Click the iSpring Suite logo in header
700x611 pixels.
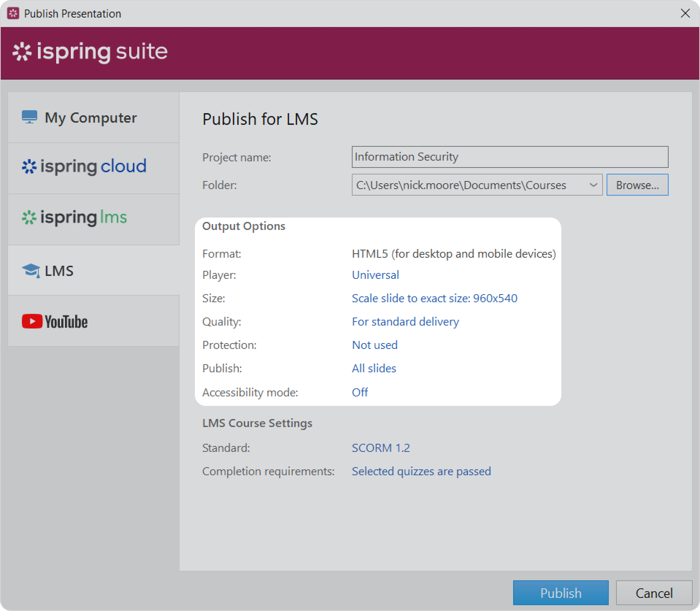pyautogui.click(x=90, y=51)
